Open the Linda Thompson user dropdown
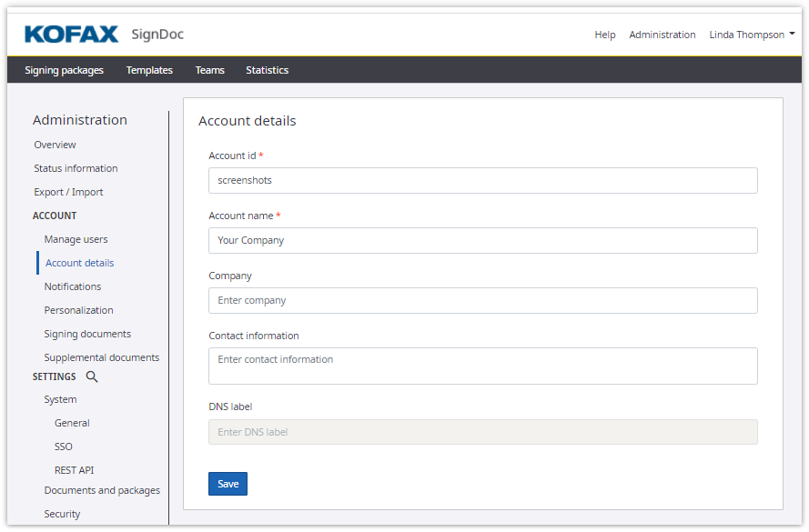Image resolution: width=809 pixels, height=532 pixels. (x=752, y=35)
